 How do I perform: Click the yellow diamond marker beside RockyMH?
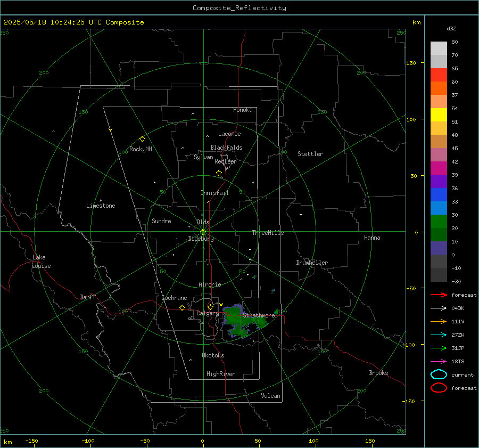142,139
